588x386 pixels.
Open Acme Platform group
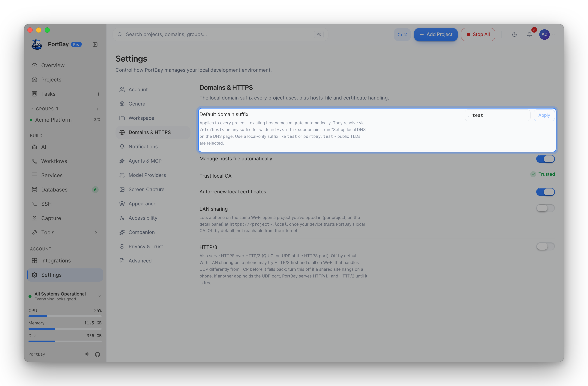coord(65,120)
